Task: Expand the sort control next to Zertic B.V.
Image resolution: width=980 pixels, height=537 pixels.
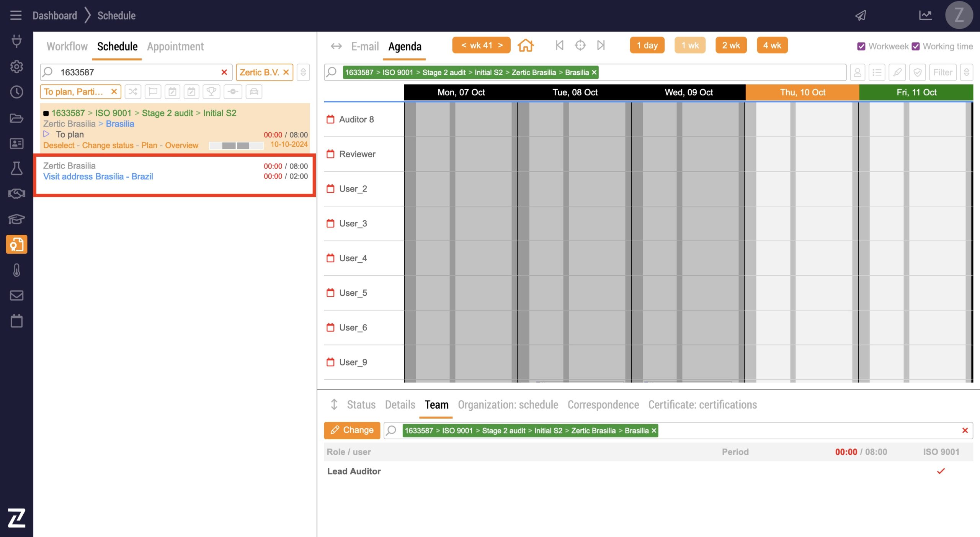Action: point(303,72)
